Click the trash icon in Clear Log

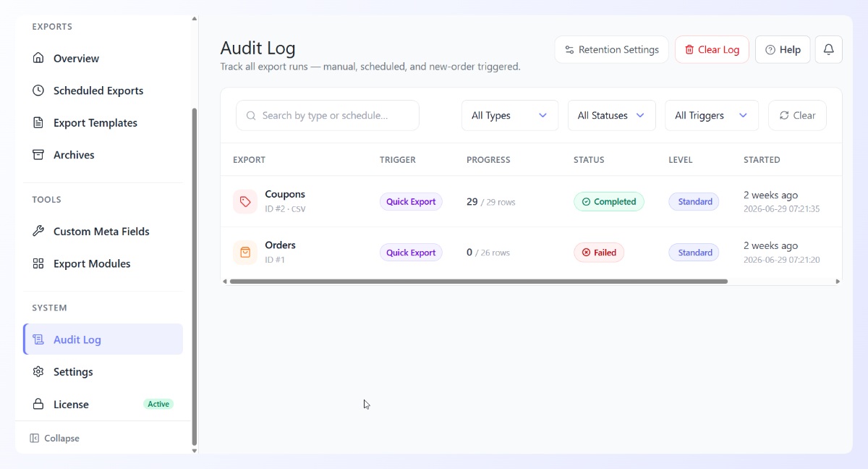[689, 50]
